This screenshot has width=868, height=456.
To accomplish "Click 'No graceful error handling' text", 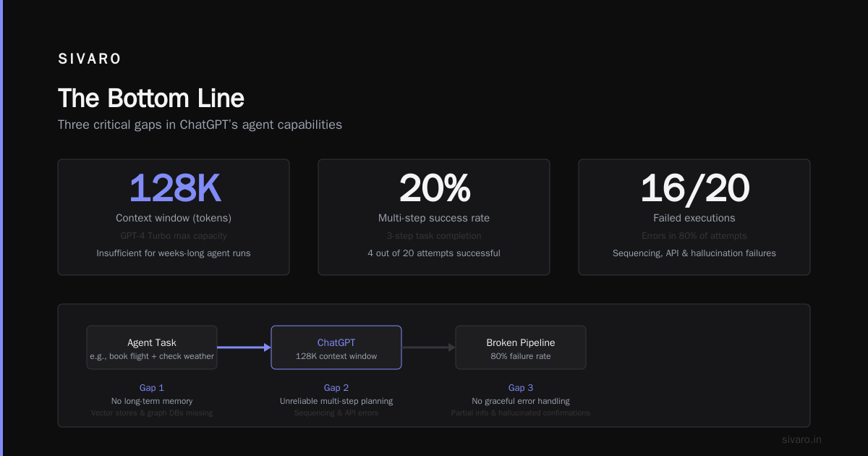I will click(521, 401).
